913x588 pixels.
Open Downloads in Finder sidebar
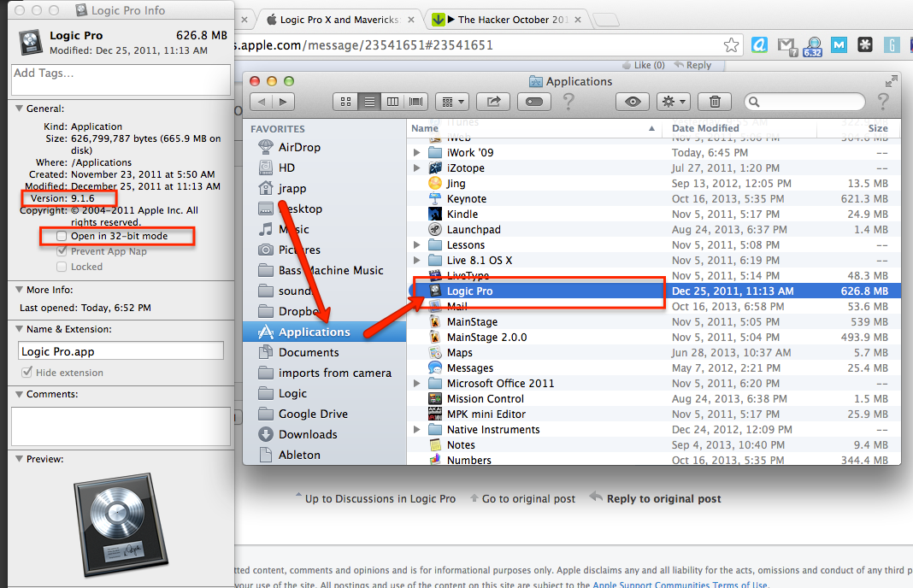click(324, 434)
